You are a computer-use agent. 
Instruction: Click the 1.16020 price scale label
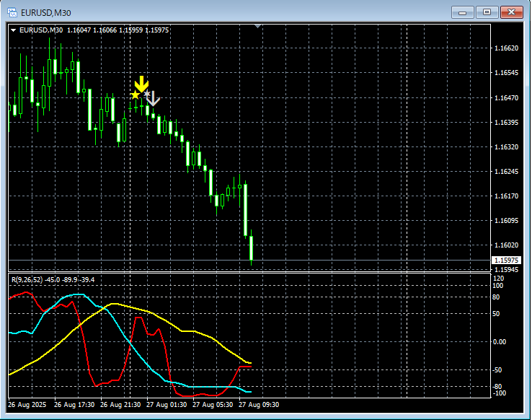(506, 245)
